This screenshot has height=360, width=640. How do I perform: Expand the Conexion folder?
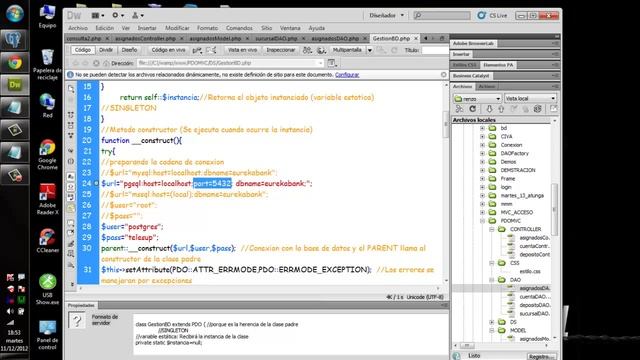[482, 145]
